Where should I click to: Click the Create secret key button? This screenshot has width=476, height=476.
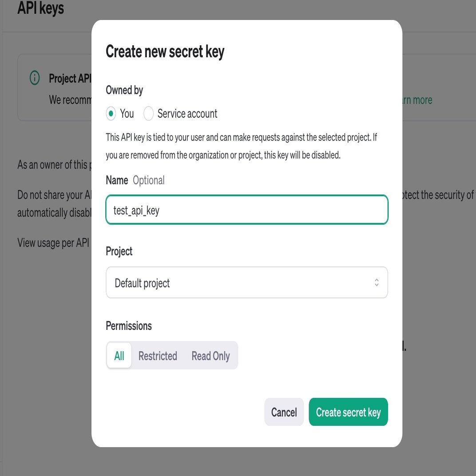click(348, 412)
